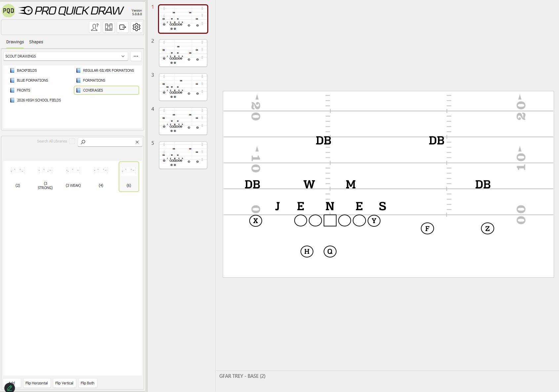This screenshot has height=392, width=559.
Task: Choose the (3 STRONG) coverage drawing
Action: pos(45,177)
